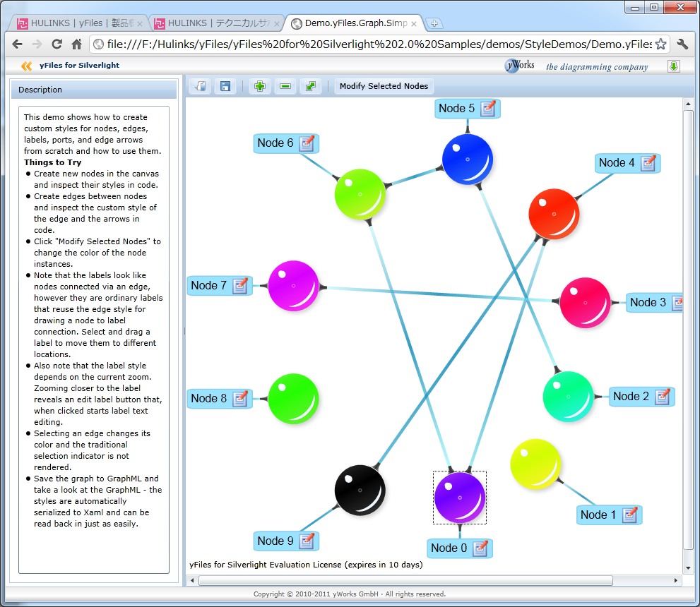Click the edit icon on Node 8 label

point(241,398)
